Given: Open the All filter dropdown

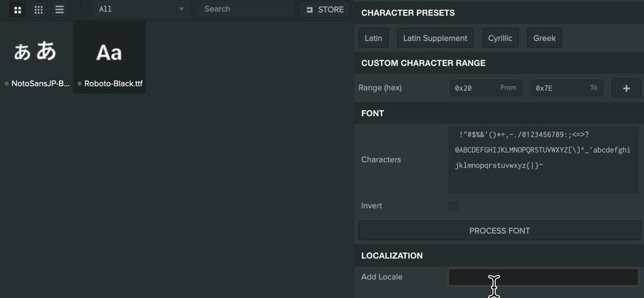Looking at the screenshot, I should coord(141,9).
